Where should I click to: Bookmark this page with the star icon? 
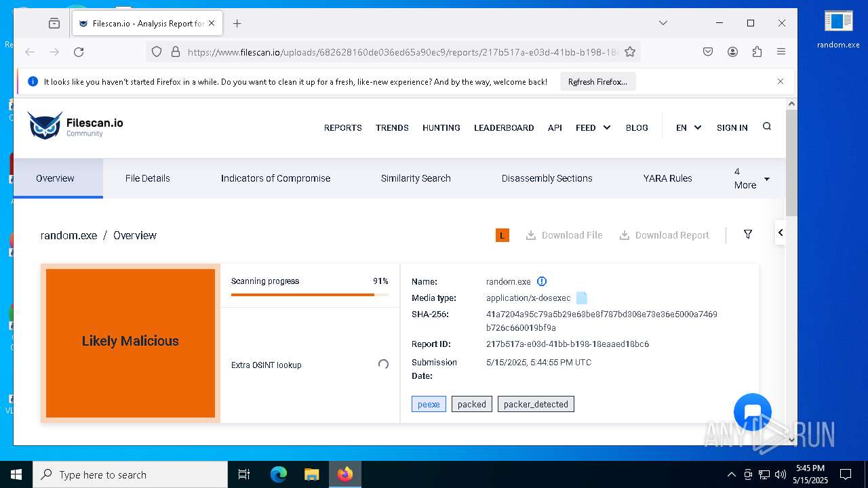tap(630, 52)
